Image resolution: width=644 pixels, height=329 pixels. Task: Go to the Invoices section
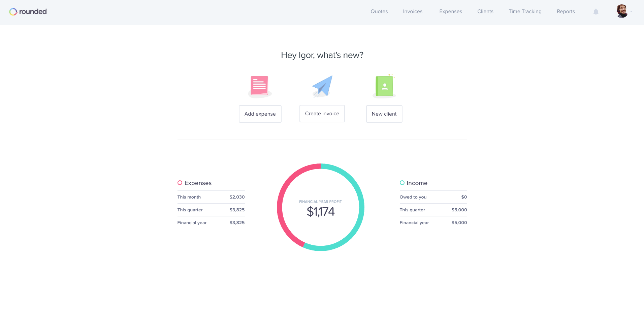[x=412, y=11]
